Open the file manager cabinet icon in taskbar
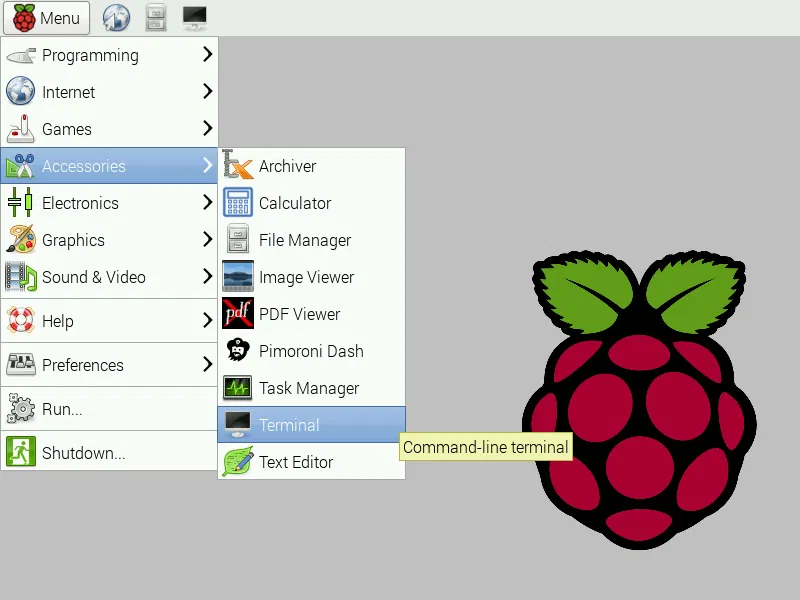The height and width of the screenshot is (600, 800). (156, 17)
